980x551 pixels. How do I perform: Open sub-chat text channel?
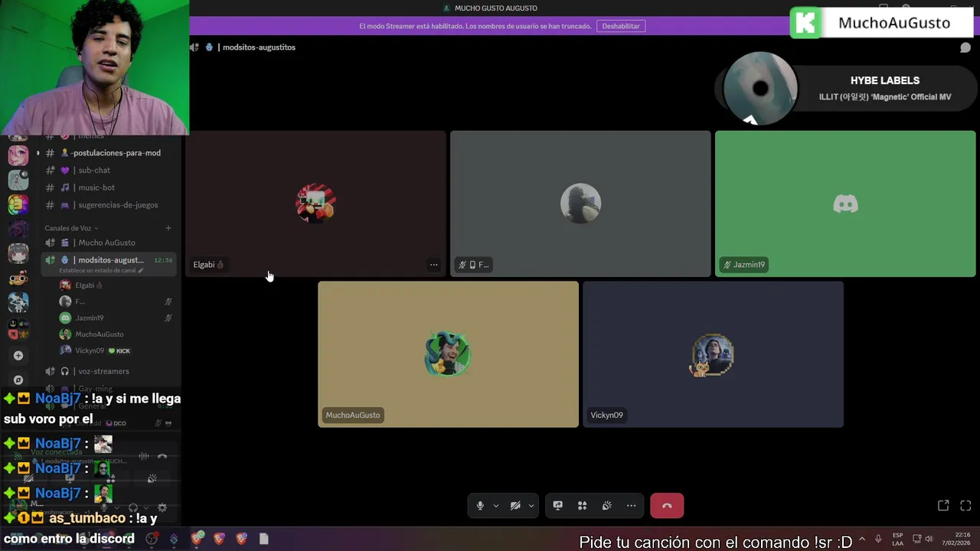pyautogui.click(x=109, y=170)
